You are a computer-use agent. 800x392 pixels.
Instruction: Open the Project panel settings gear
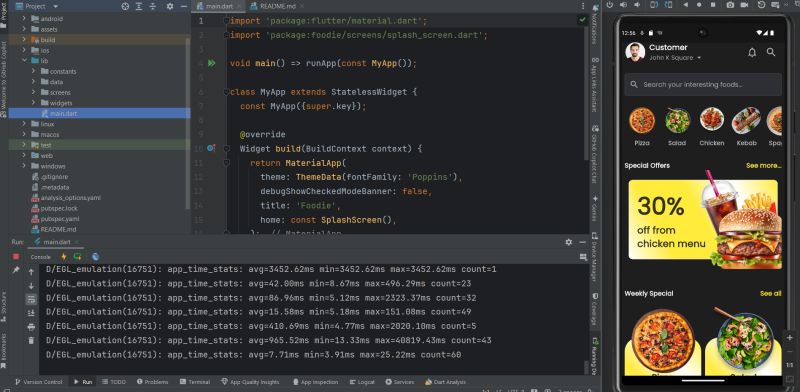pos(170,6)
